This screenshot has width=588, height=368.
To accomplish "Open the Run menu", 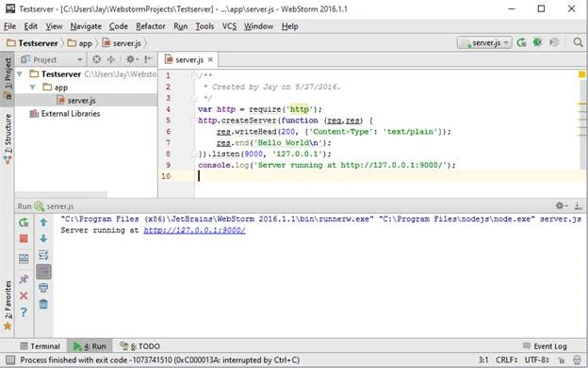I will 180,26.
